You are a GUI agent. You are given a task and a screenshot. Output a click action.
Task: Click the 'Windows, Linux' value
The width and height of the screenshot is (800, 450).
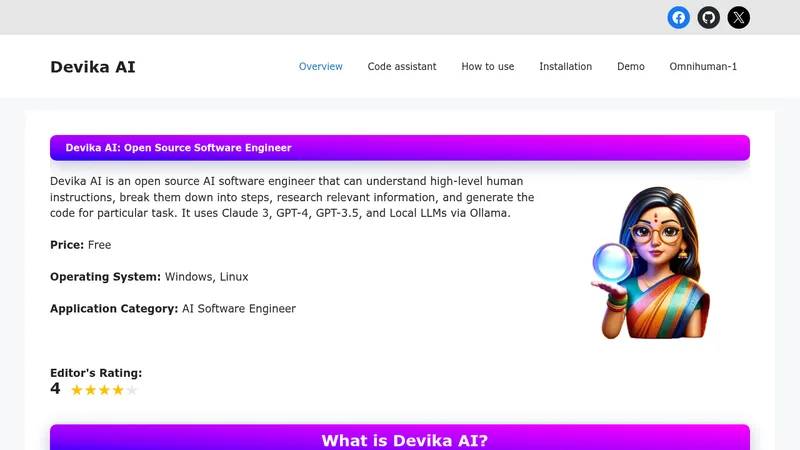click(x=207, y=277)
